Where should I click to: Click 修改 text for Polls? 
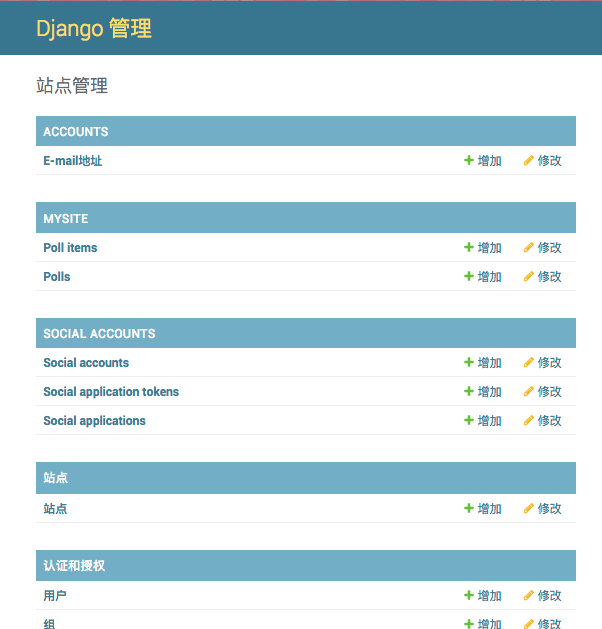(549, 276)
